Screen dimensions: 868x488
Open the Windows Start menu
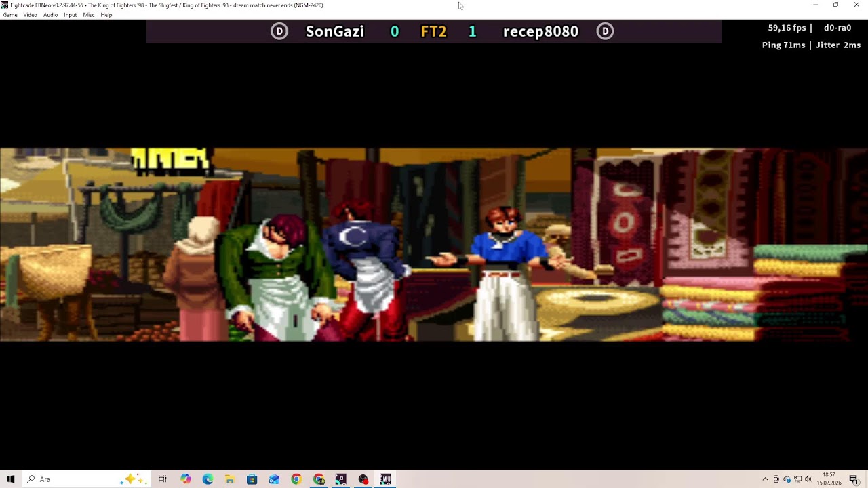click(x=11, y=479)
